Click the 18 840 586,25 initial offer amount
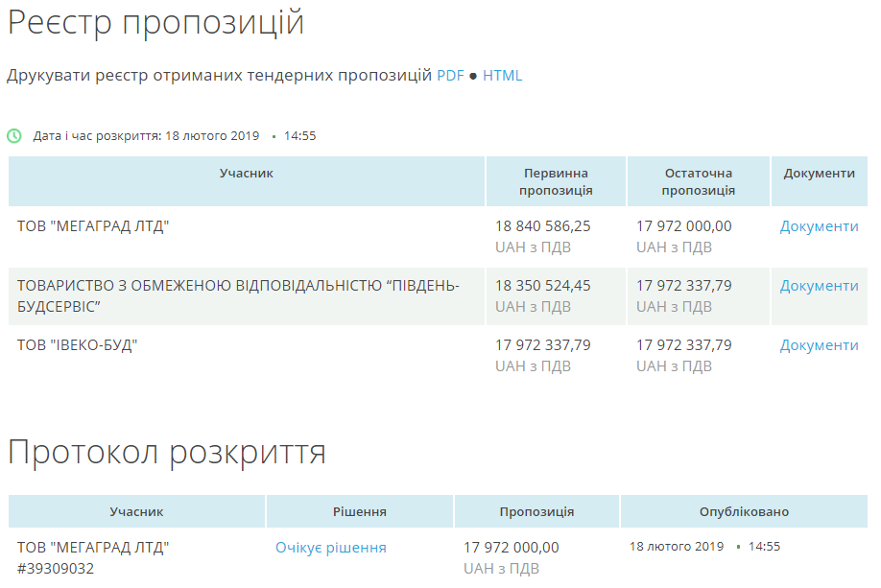Screen dimensions: 881x588 point(542,226)
